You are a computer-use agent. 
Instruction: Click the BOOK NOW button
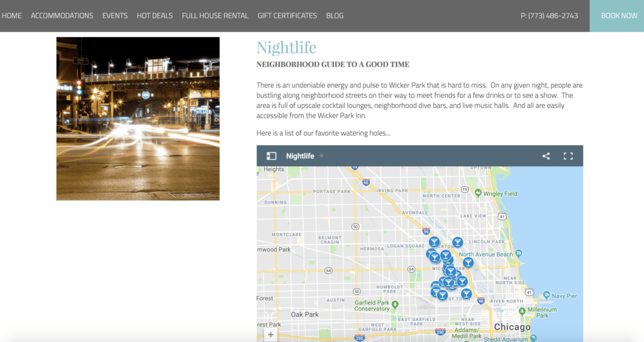point(617,16)
